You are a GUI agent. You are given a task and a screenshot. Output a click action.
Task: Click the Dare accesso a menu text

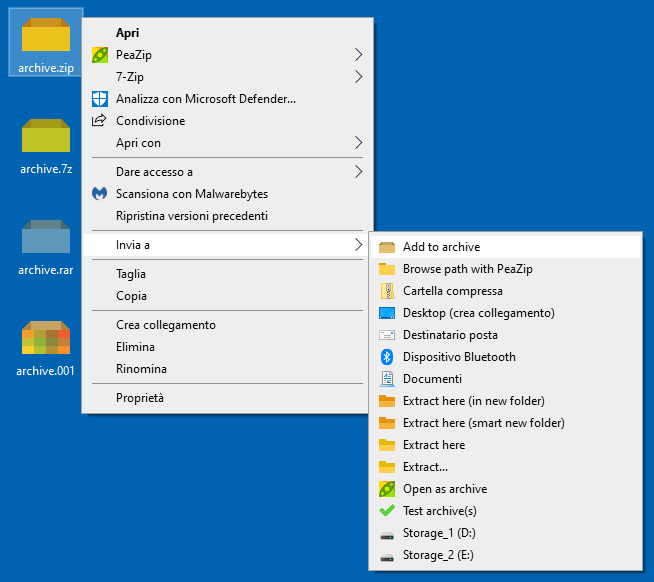(154, 172)
